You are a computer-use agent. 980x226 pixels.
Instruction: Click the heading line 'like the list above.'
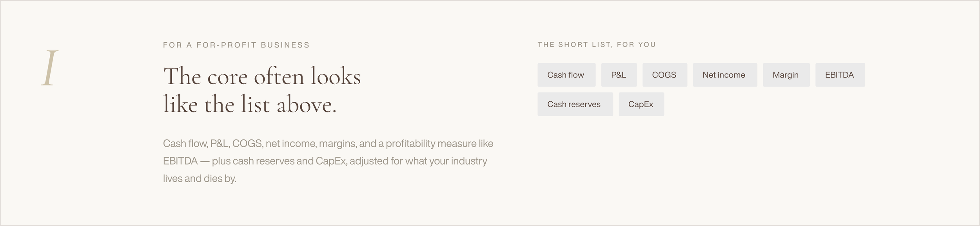tap(250, 105)
